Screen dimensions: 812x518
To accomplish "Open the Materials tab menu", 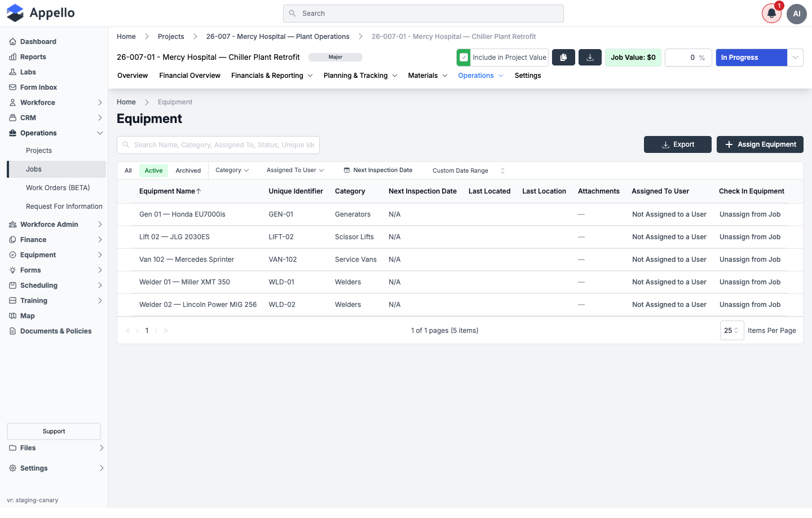I will click(427, 76).
